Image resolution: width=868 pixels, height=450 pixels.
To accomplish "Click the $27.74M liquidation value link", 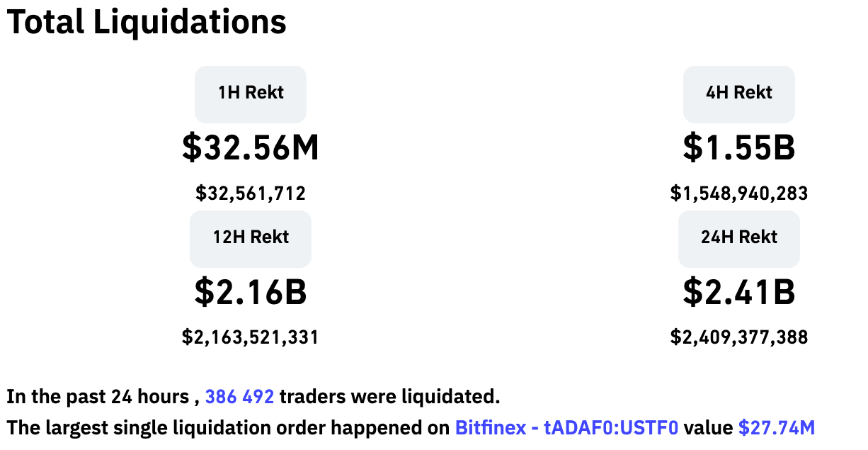I will [x=776, y=428].
